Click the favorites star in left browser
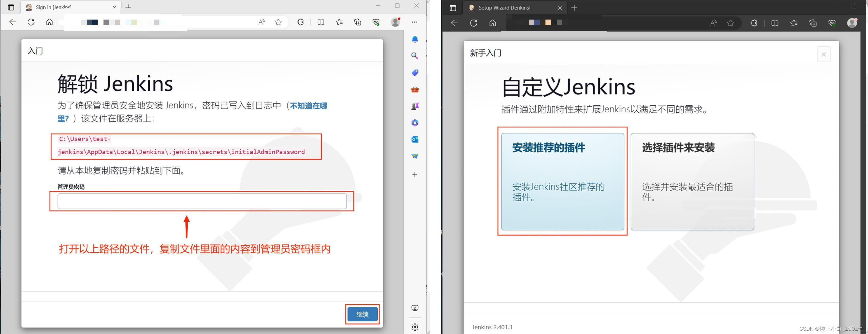The width and height of the screenshot is (868, 334). [x=278, y=22]
